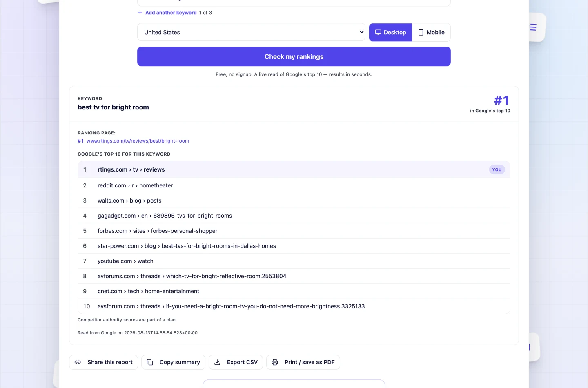Click the Check my rankings button
Image resolution: width=588 pixels, height=388 pixels.
pos(294,56)
